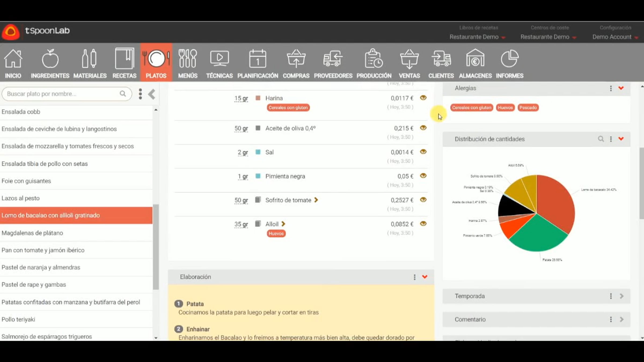Open Alergias panel three-dot menu
The height and width of the screenshot is (362, 644).
[x=611, y=88]
